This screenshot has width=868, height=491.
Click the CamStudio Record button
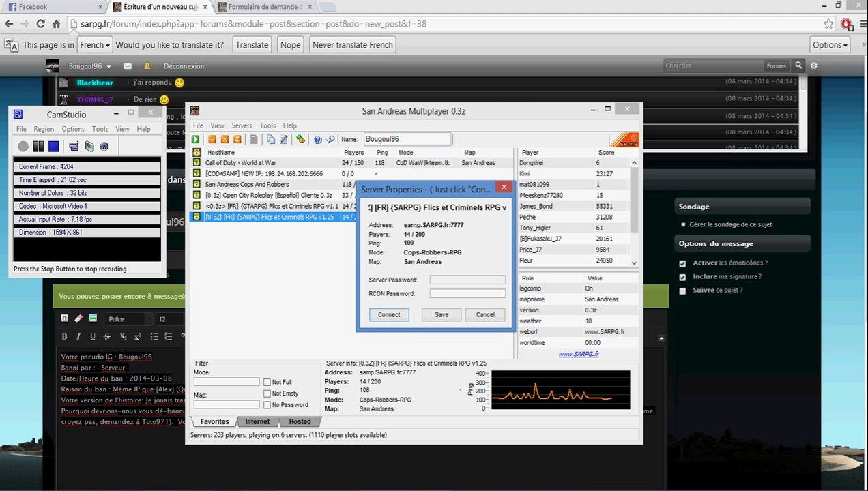(23, 146)
